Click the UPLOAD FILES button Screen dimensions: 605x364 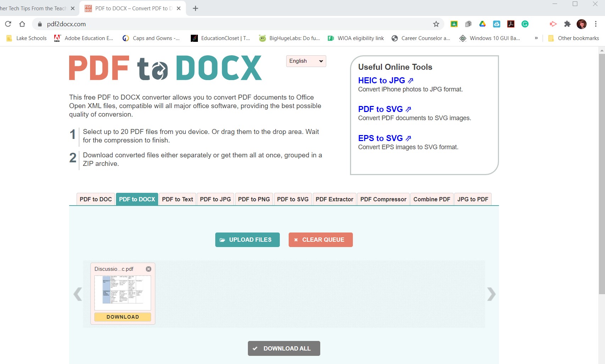click(247, 240)
